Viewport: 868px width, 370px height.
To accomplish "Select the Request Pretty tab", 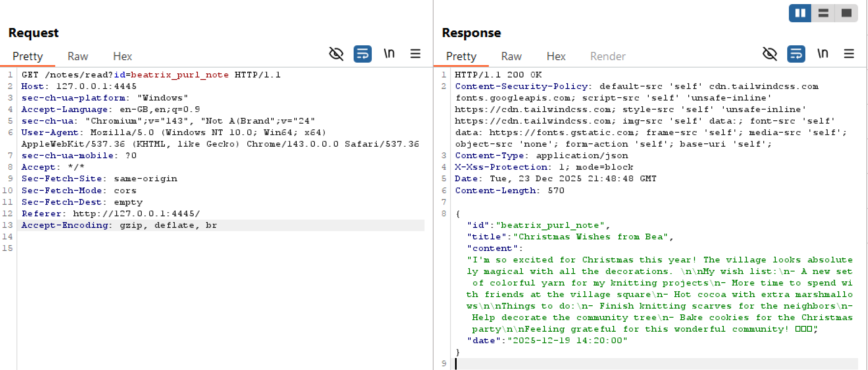I will pyautogui.click(x=28, y=56).
